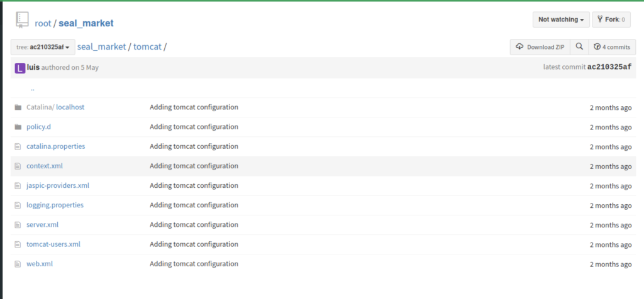View the 4 commits history
The height and width of the screenshot is (299, 644).
tap(612, 47)
